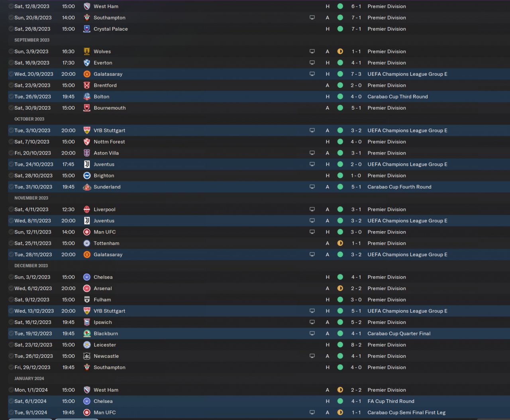The height and width of the screenshot is (420, 510).
Task: Click the green win indicator for the Liverpool match
Action: 340,210
